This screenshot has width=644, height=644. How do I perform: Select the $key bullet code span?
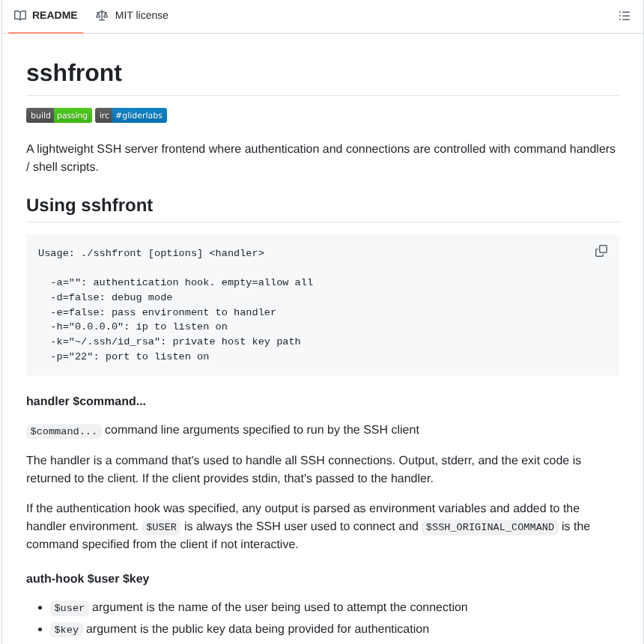click(66, 629)
